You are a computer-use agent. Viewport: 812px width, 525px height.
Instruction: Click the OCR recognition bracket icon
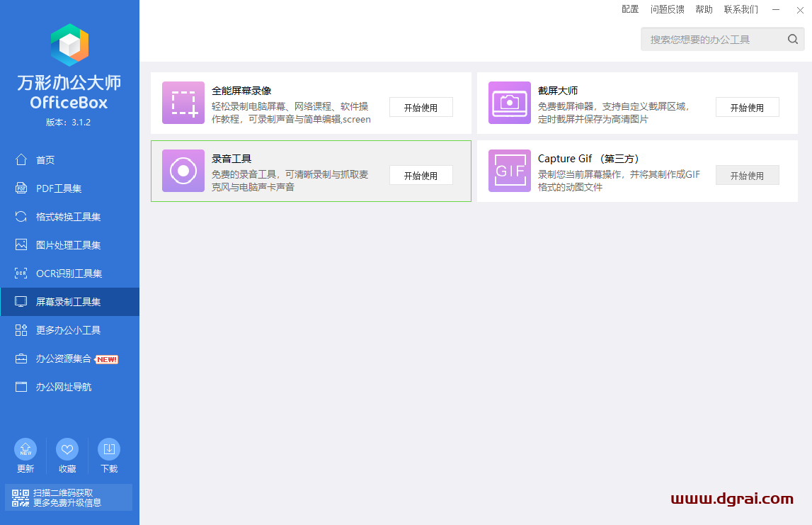(21, 273)
